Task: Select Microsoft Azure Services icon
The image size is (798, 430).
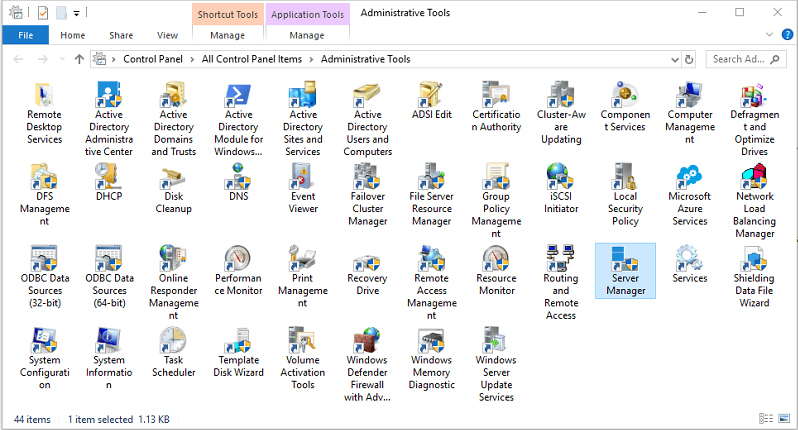Action: (690, 195)
